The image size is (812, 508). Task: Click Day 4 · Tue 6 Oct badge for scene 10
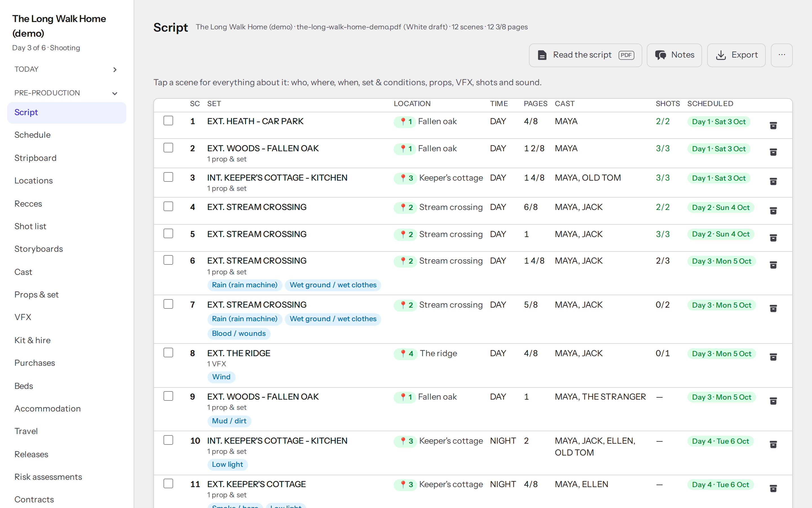click(720, 441)
